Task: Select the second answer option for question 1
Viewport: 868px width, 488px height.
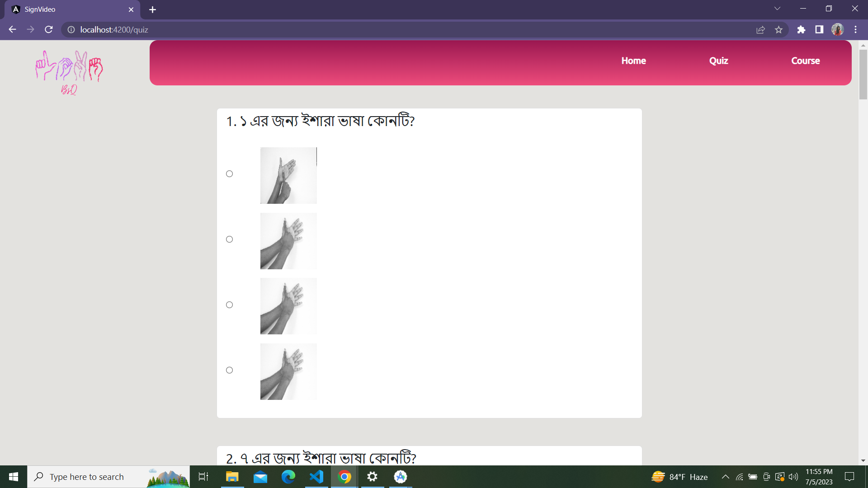Action: click(x=229, y=239)
